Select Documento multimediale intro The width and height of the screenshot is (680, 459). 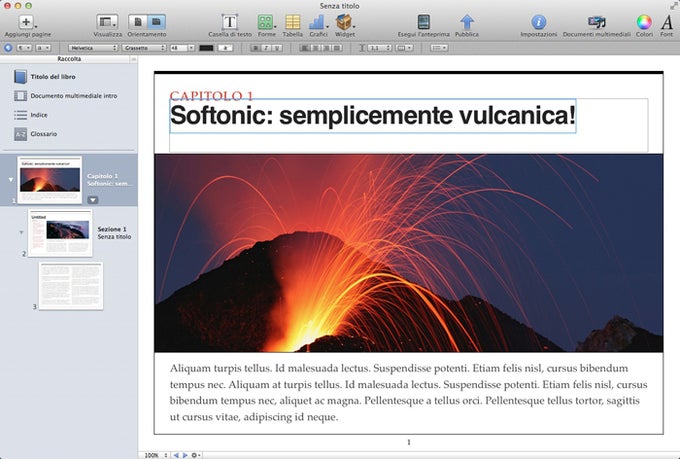coord(74,96)
